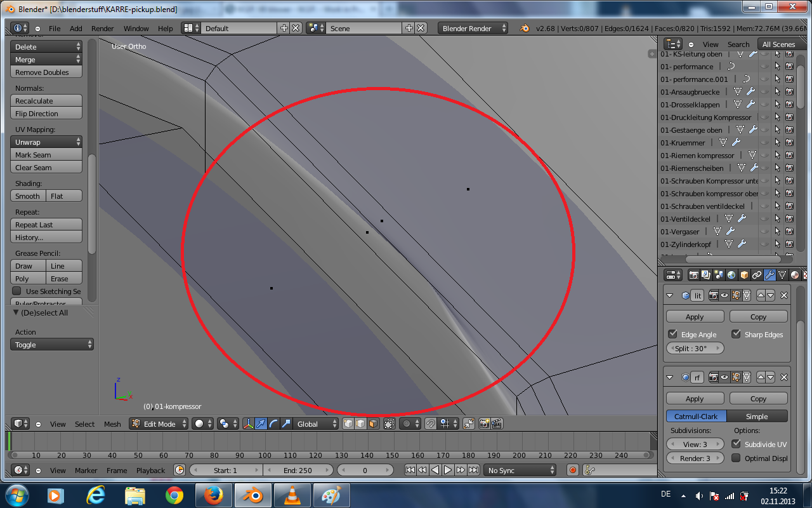Click the Remove Doubles button
Viewport: 812px width, 508px height.
click(47, 72)
